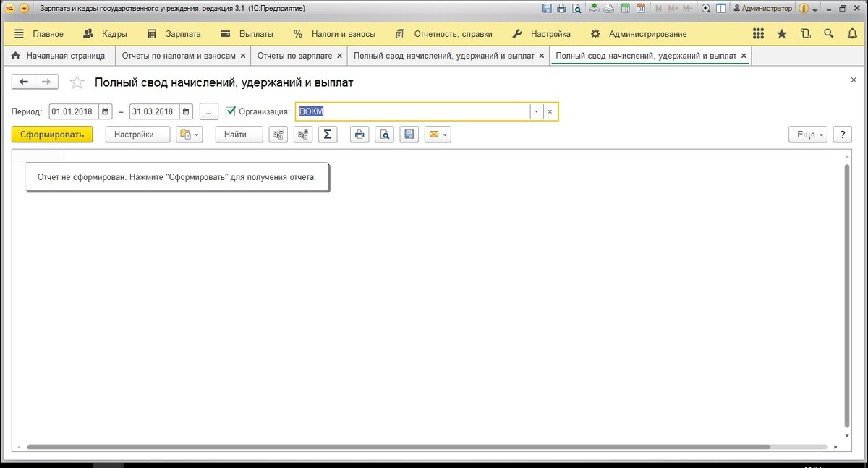This screenshot has height=468, width=868.
Task: Open the Выплаты section
Action: (x=247, y=34)
